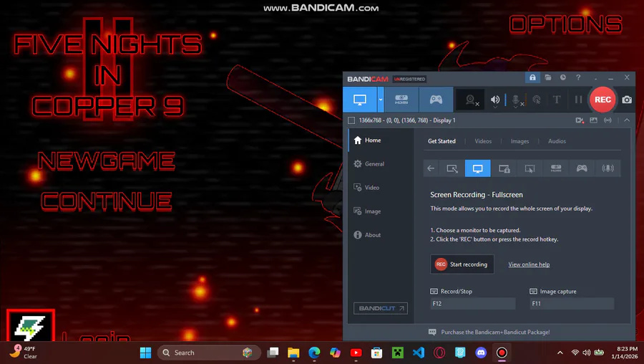
Task: Open the Windows Start menu
Action: (x=145, y=353)
